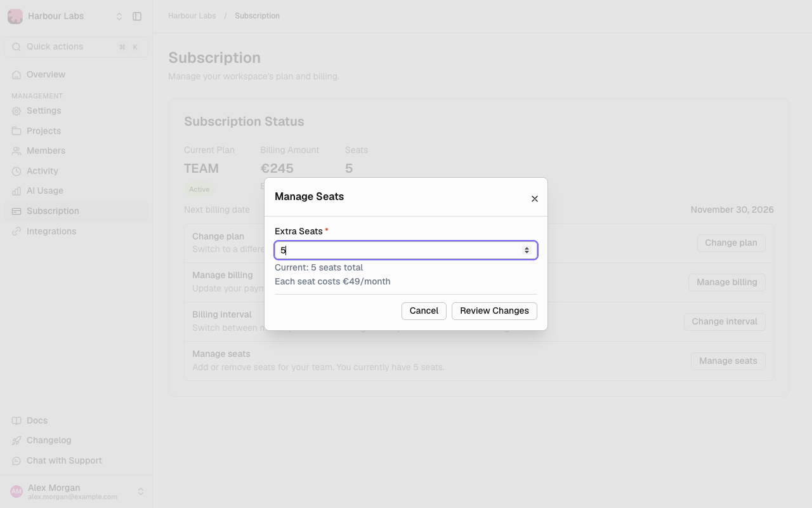812x508 pixels.
Task: Click Harbour Labs breadcrumb link
Action: 192,16
